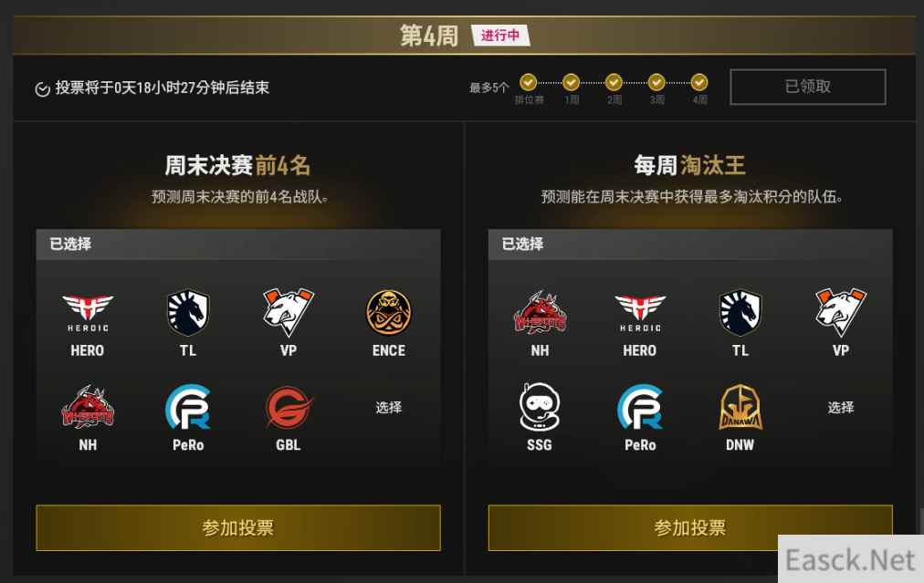Choose DNW team logo
The height and width of the screenshot is (583, 924).
pos(740,407)
